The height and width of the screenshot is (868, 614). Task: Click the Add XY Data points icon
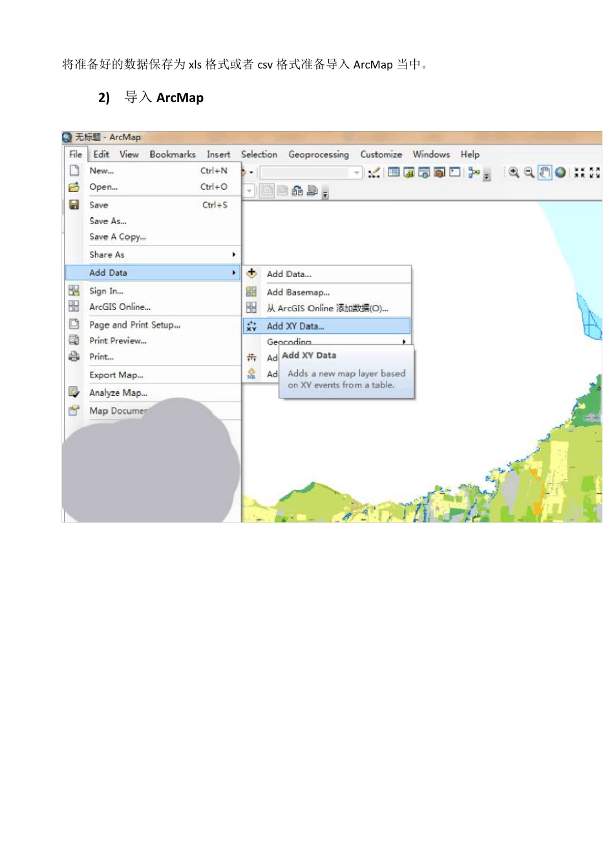click(x=252, y=326)
